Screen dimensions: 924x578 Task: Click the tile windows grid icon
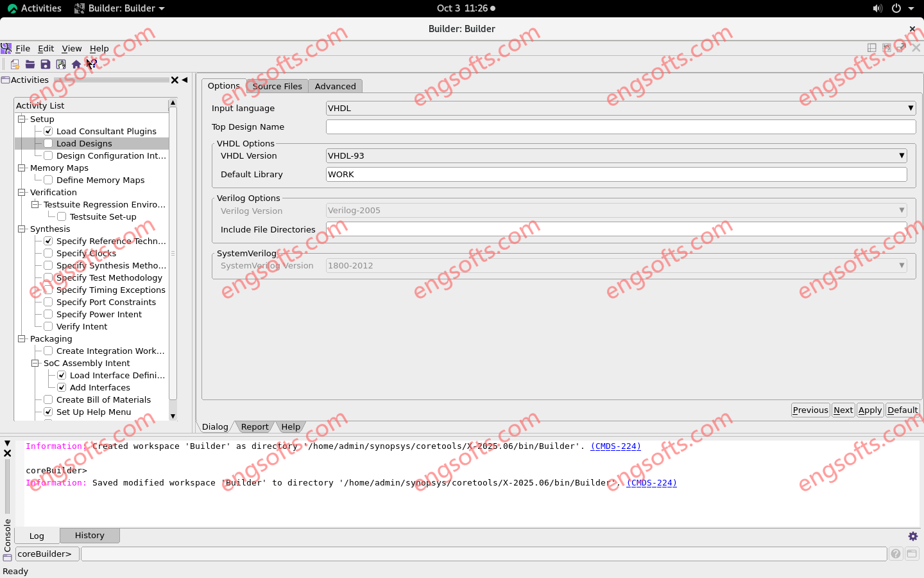pos(871,48)
